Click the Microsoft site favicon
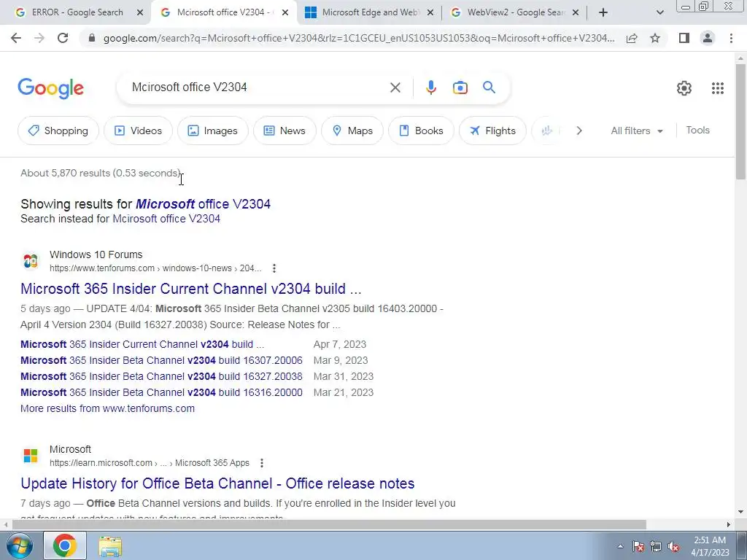The image size is (747, 560). coord(31,456)
